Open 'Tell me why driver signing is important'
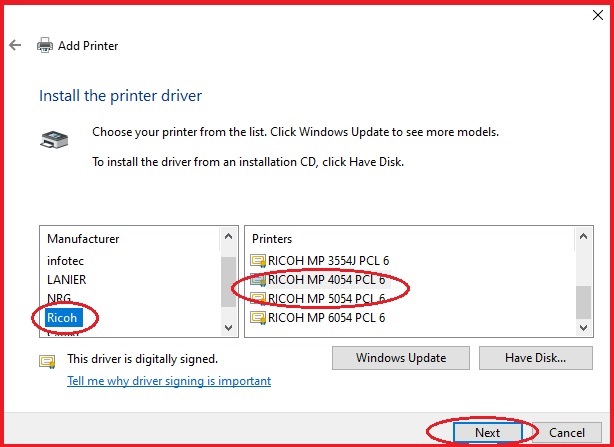The image size is (614, 447). 169,381
